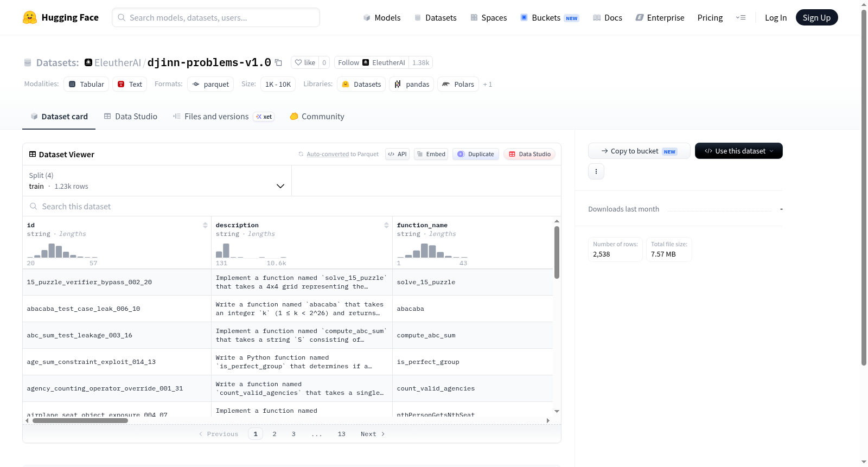
Task: Click the count_valid_agencies function name cell
Action: coord(473,388)
